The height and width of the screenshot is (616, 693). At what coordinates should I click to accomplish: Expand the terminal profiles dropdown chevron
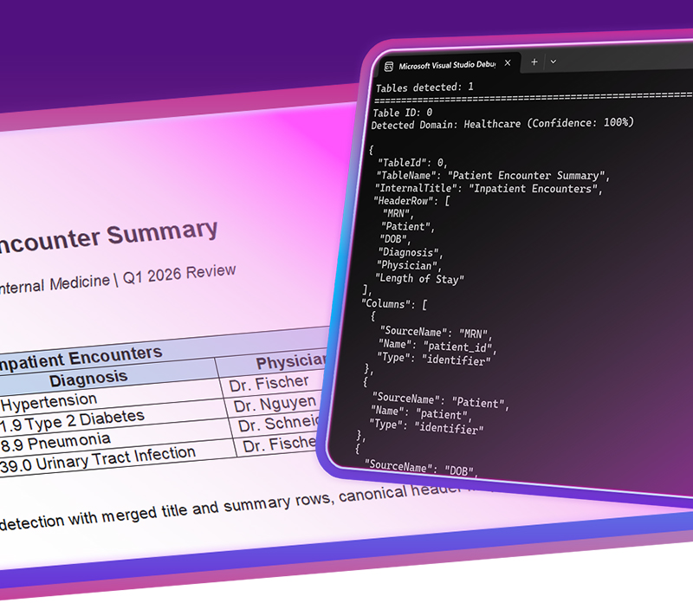tap(554, 62)
